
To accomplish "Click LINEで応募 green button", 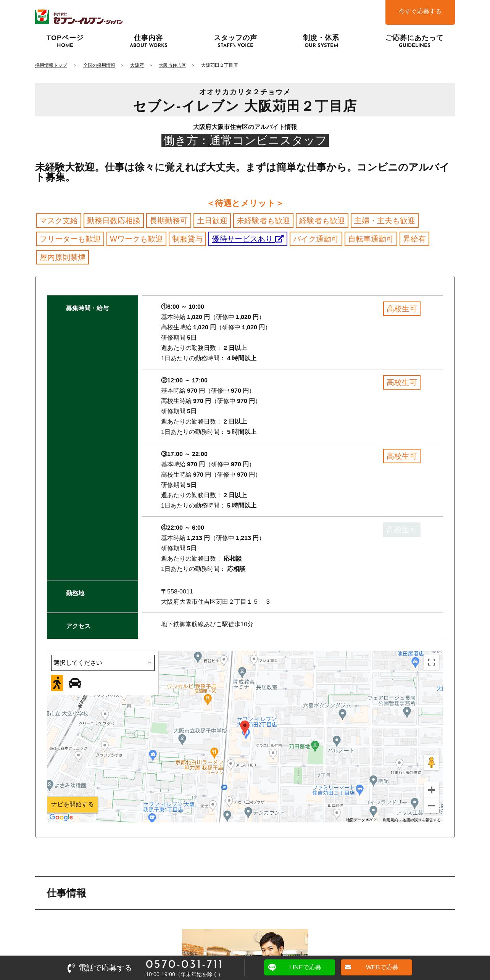I will [x=299, y=967].
